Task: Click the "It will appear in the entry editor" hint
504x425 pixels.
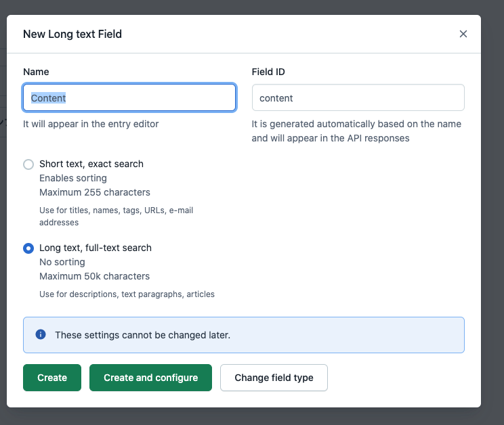Action: tap(91, 124)
